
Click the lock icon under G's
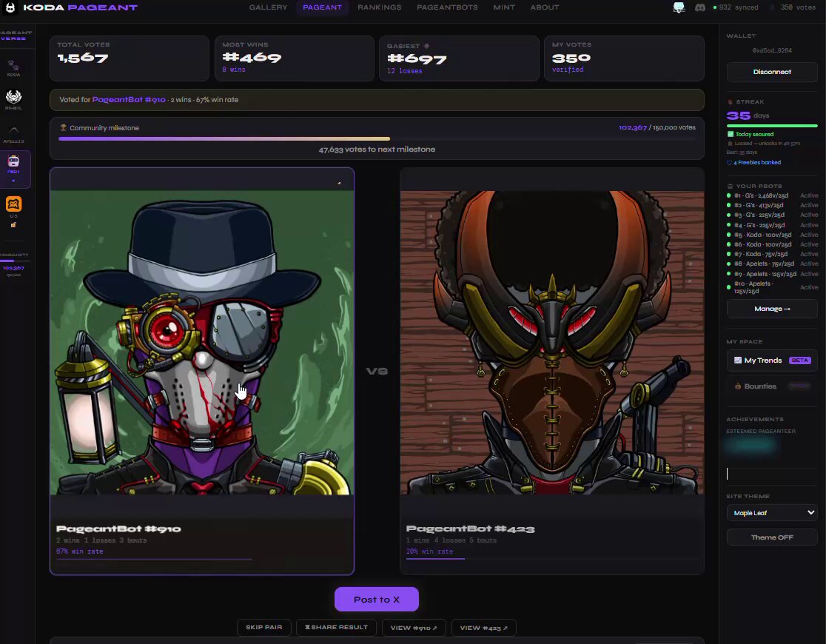pyautogui.click(x=14, y=225)
